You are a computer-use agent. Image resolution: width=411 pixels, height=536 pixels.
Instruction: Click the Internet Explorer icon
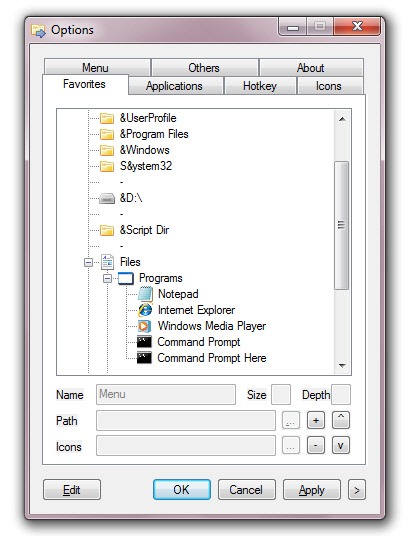145,310
